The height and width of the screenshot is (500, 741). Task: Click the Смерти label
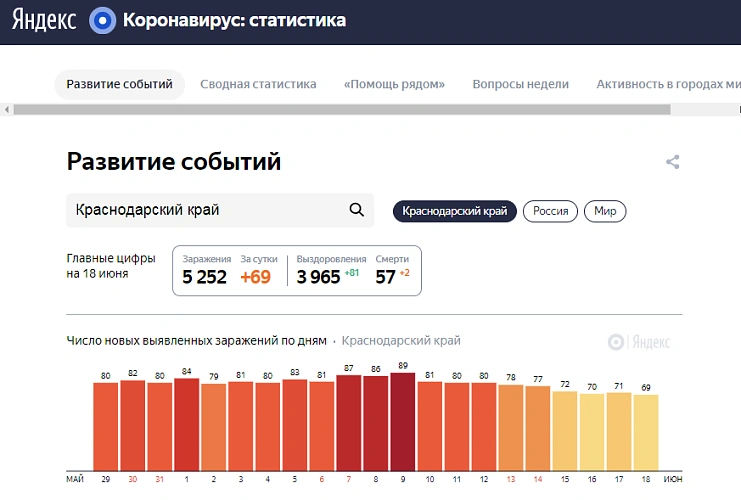point(392,259)
